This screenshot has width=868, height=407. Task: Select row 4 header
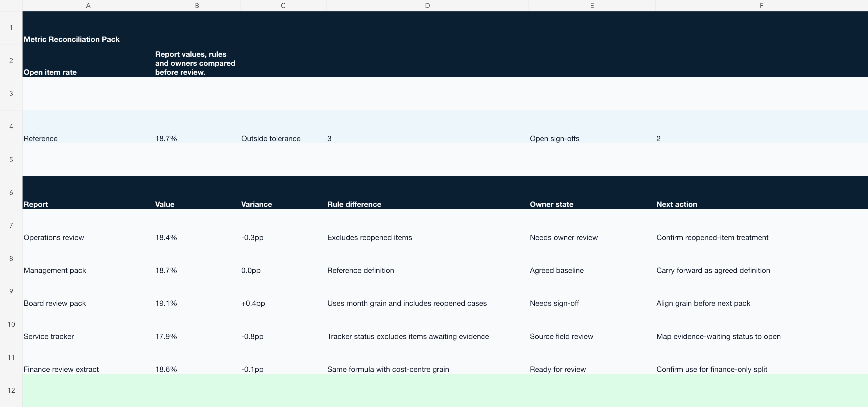pyautogui.click(x=11, y=126)
